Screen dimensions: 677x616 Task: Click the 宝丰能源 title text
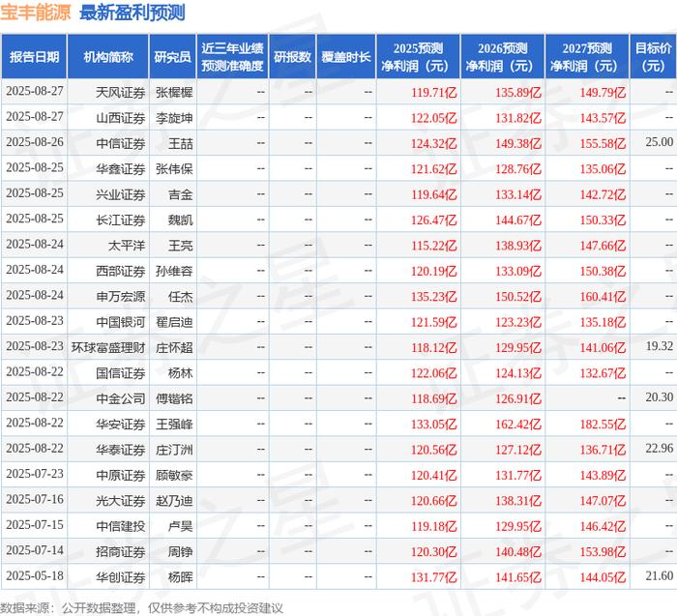pos(36,12)
